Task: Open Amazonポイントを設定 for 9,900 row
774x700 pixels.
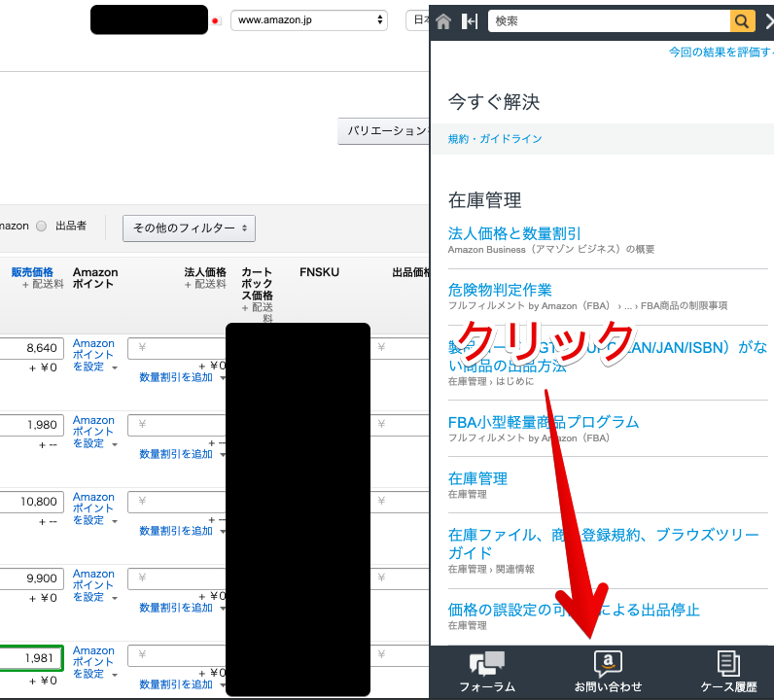Action: 94,585
